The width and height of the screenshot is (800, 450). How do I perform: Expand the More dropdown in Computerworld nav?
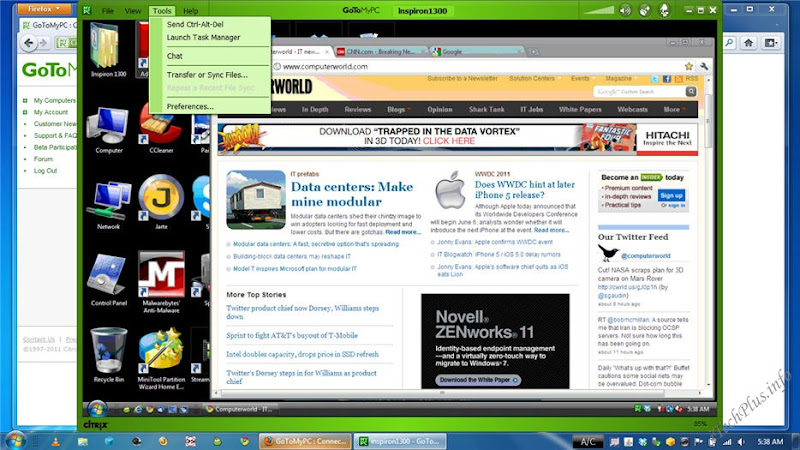click(x=674, y=109)
